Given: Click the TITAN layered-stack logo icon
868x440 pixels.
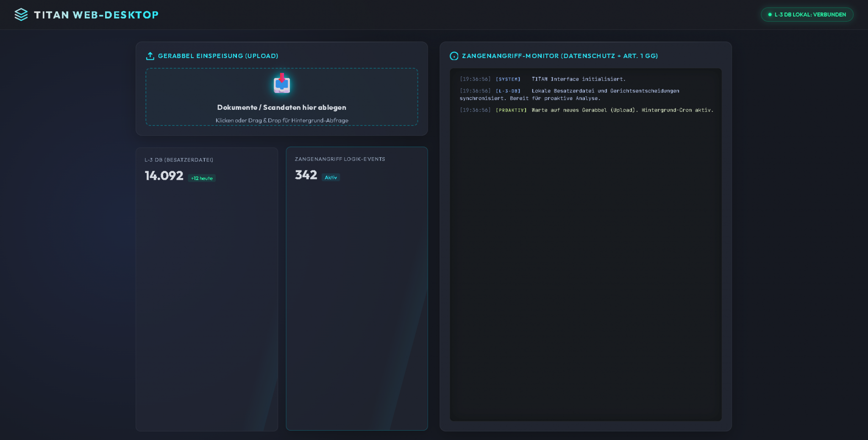Looking at the screenshot, I should (x=20, y=14).
